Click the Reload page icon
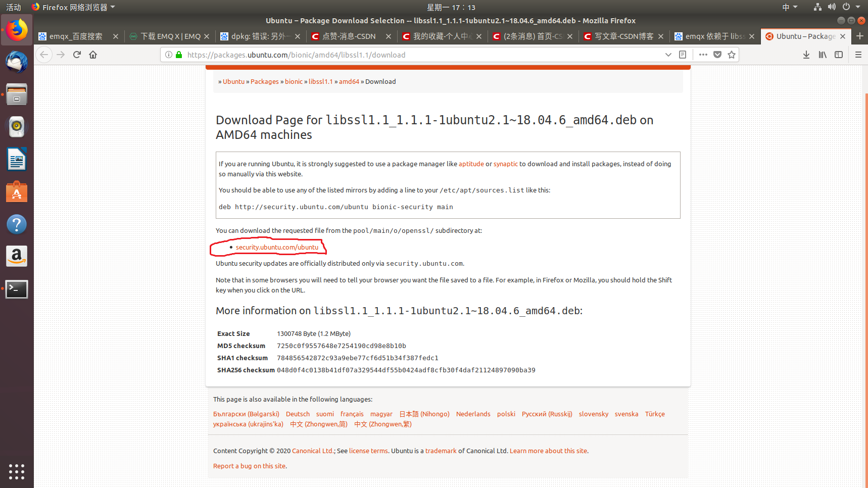The width and height of the screenshot is (868, 488). pyautogui.click(x=77, y=55)
